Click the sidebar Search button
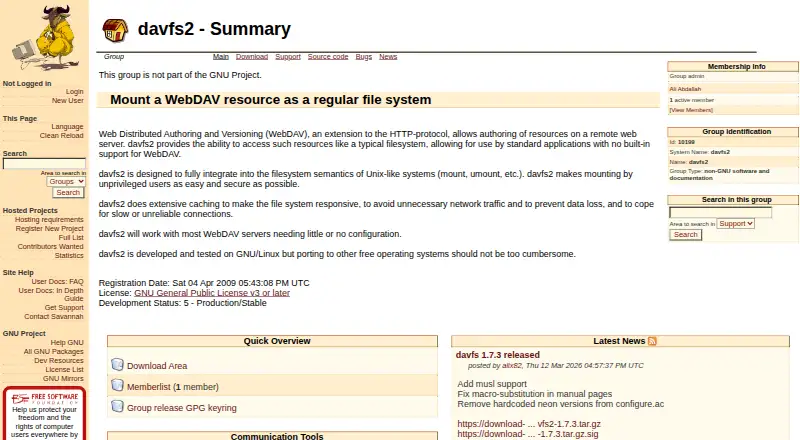 click(x=68, y=192)
